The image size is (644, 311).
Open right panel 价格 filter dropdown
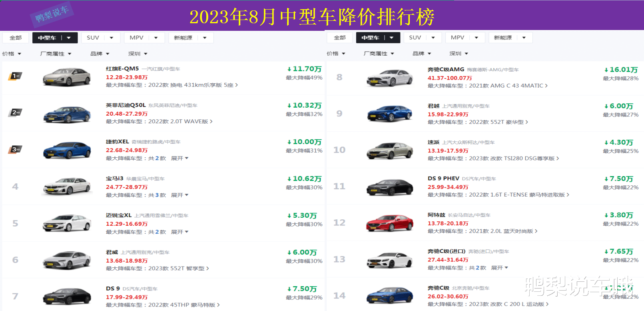click(336, 54)
